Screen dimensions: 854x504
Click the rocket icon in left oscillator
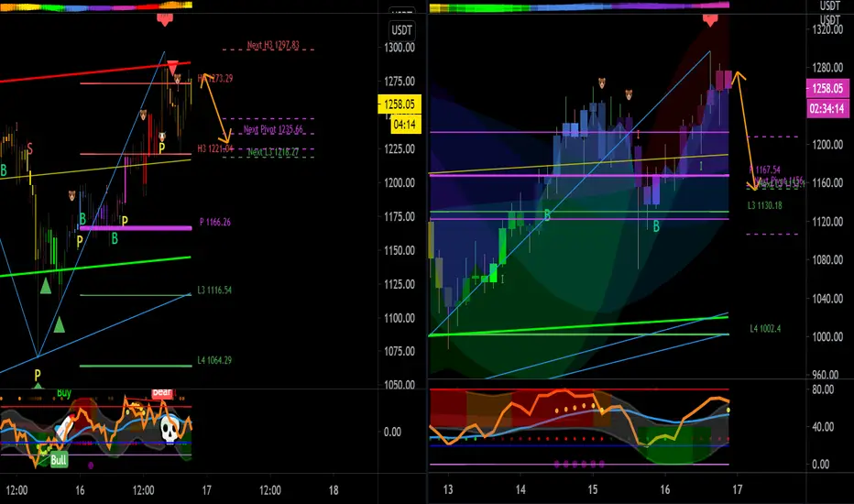click(64, 427)
